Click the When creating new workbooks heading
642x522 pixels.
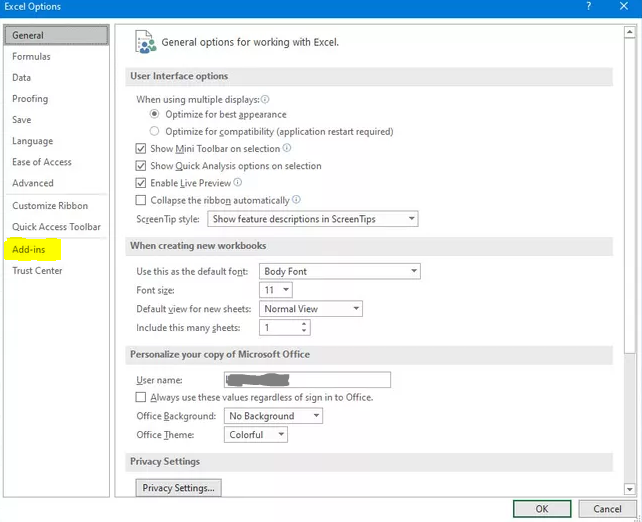(198, 246)
